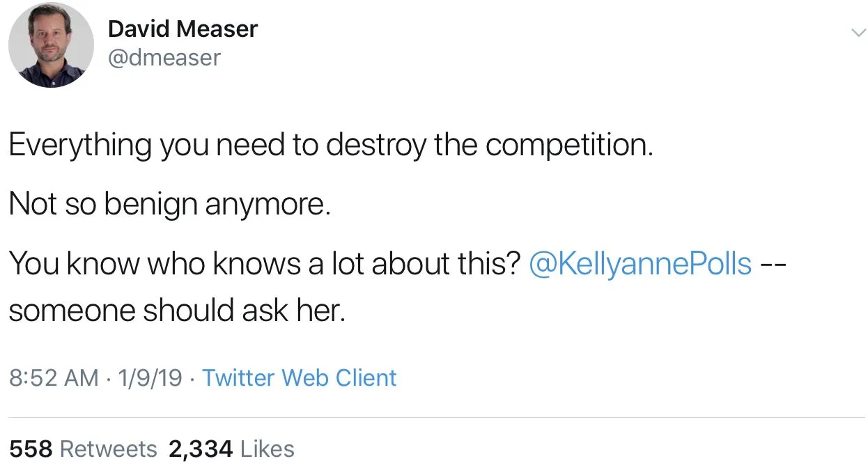868x468 pixels.
Task: Click the 8:52 AM timestamp
Action: [x=54, y=377]
